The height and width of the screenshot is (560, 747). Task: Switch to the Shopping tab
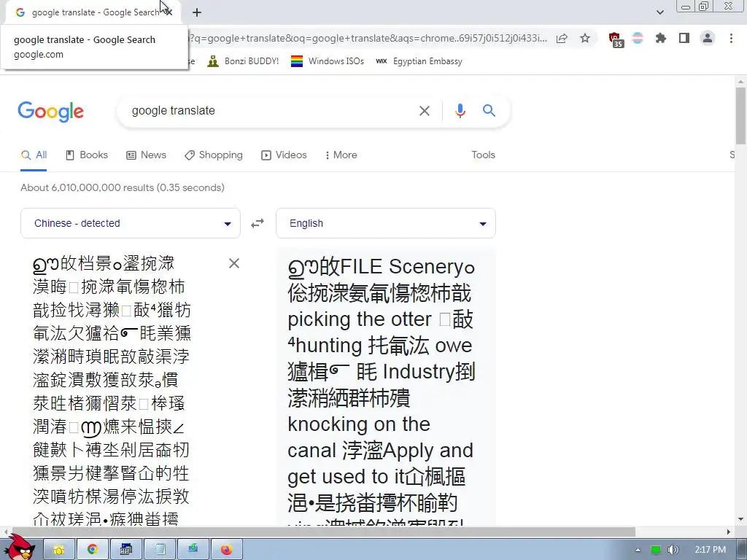(x=214, y=155)
